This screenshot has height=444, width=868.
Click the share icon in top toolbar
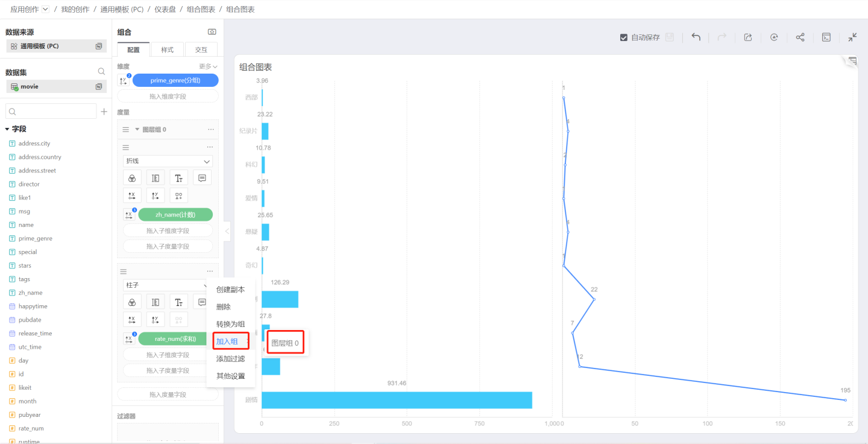tap(800, 37)
